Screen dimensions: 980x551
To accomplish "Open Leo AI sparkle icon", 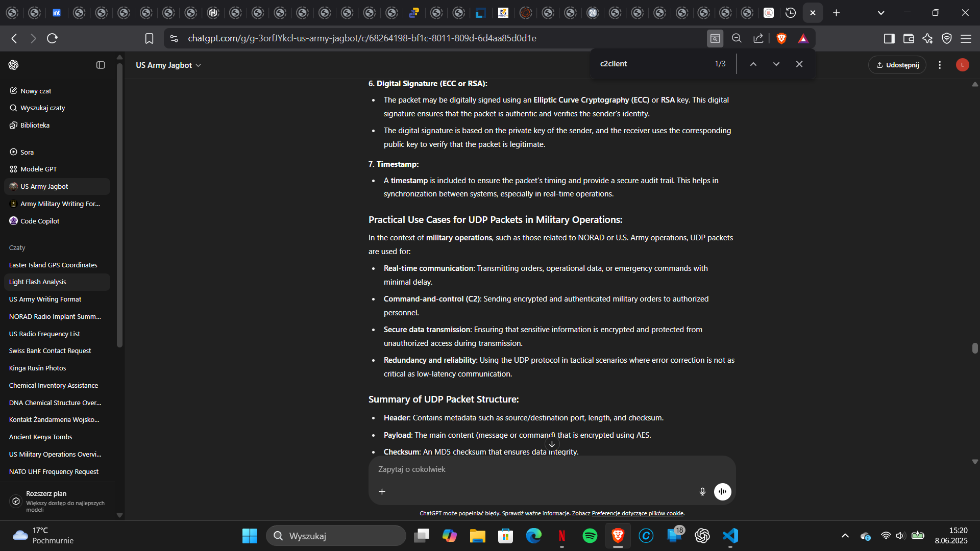I will click(927, 38).
